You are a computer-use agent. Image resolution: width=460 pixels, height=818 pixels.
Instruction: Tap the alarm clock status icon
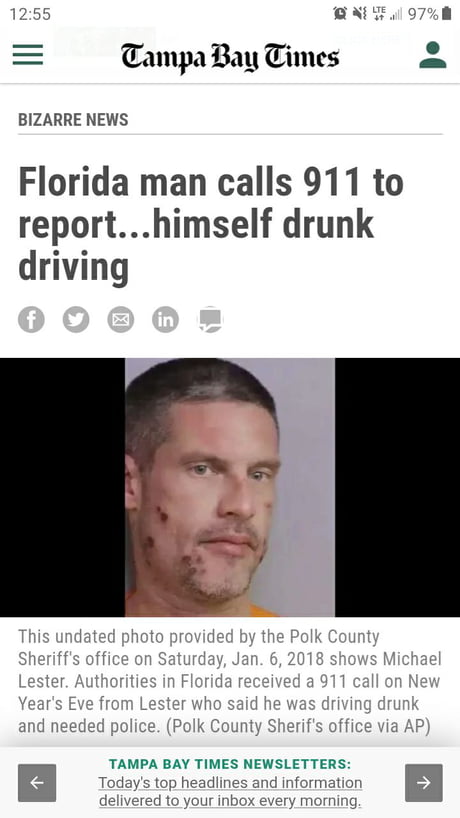pyautogui.click(x=341, y=14)
